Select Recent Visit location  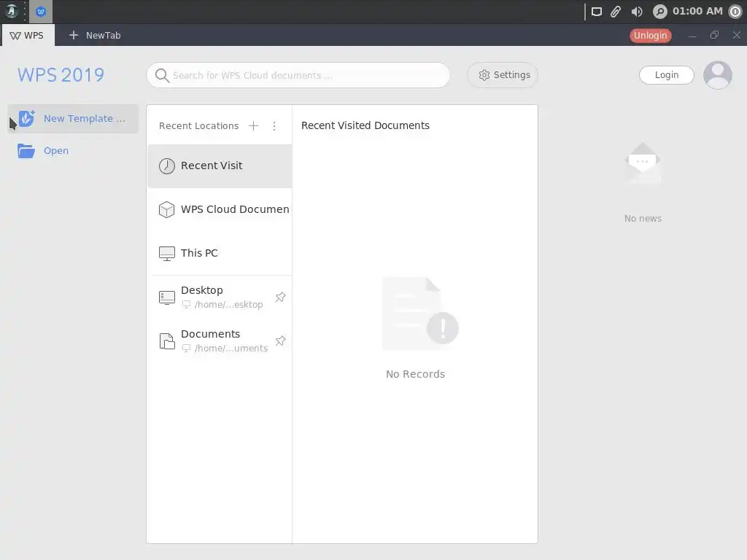pos(220,166)
